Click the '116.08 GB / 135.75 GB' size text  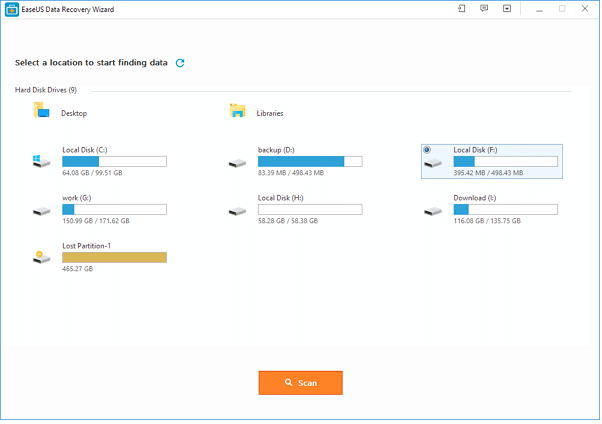coord(487,221)
